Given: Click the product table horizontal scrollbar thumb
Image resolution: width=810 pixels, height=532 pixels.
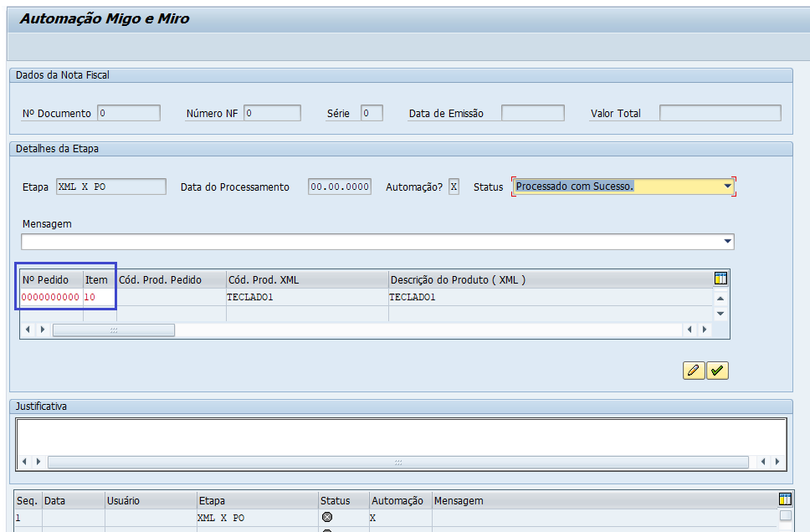Looking at the screenshot, I should click(x=114, y=330).
